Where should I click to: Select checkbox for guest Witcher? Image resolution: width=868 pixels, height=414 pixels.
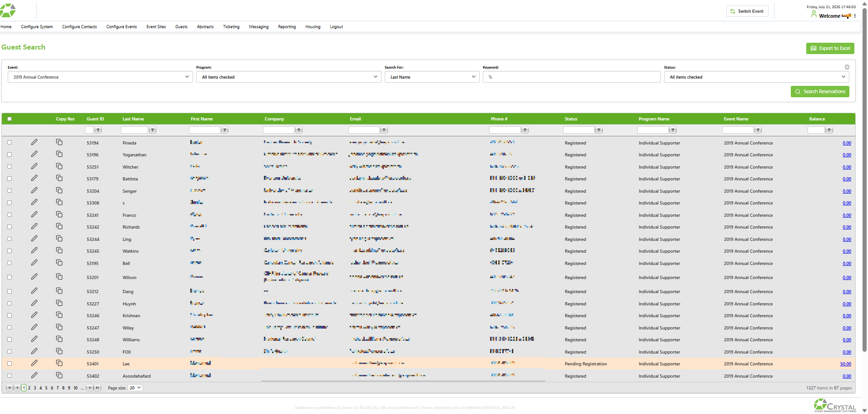click(x=10, y=167)
